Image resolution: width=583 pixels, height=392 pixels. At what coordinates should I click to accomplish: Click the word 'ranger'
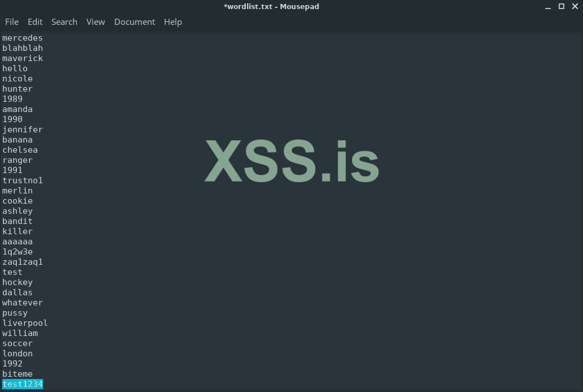[x=18, y=160]
